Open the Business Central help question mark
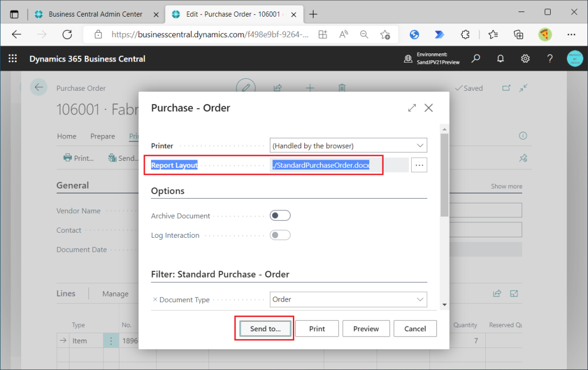The height and width of the screenshot is (370, 588). point(550,59)
